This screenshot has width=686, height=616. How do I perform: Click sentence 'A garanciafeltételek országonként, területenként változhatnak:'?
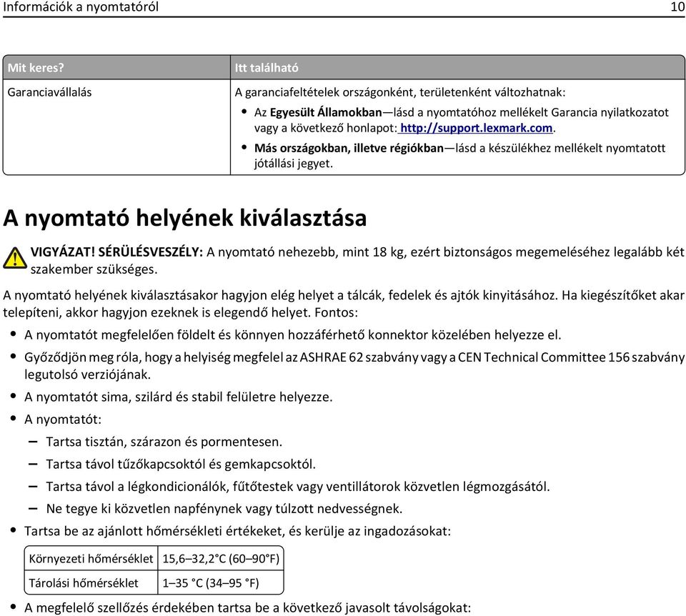(x=400, y=92)
